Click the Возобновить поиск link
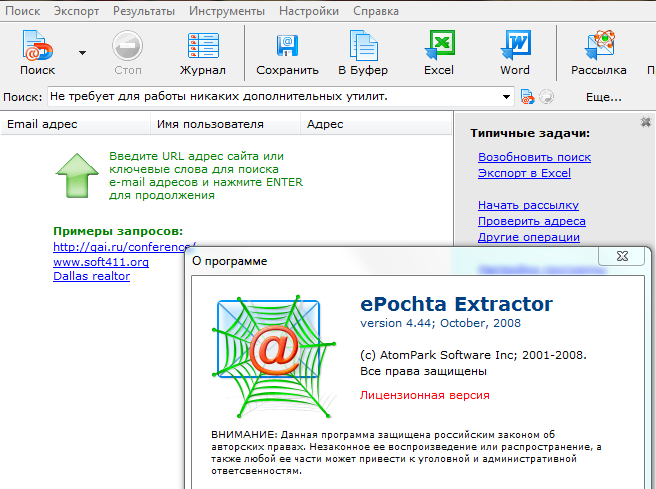 [x=534, y=157]
